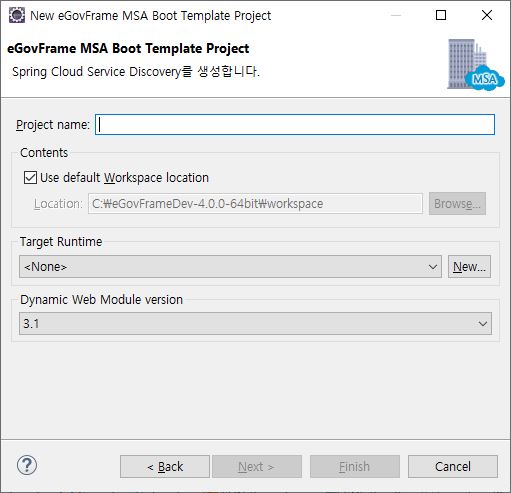511x493 pixels.
Task: Open the Target Runtime dropdown
Action: click(230, 267)
